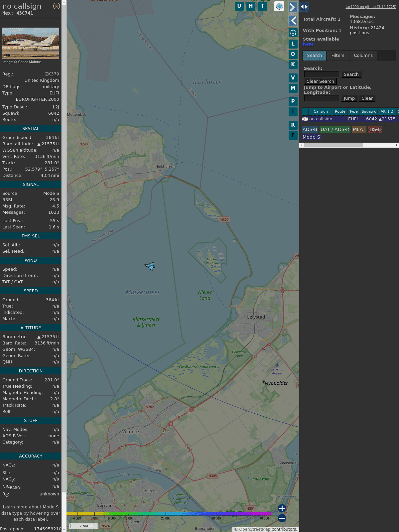Image resolution: width=399 pixels, height=532 pixels.
Task: Click the MLAT legend label
Action: [x=359, y=130]
